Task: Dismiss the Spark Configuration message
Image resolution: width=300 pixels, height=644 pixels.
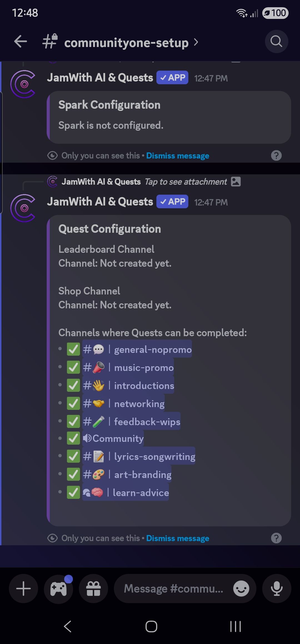Action: pos(177,156)
